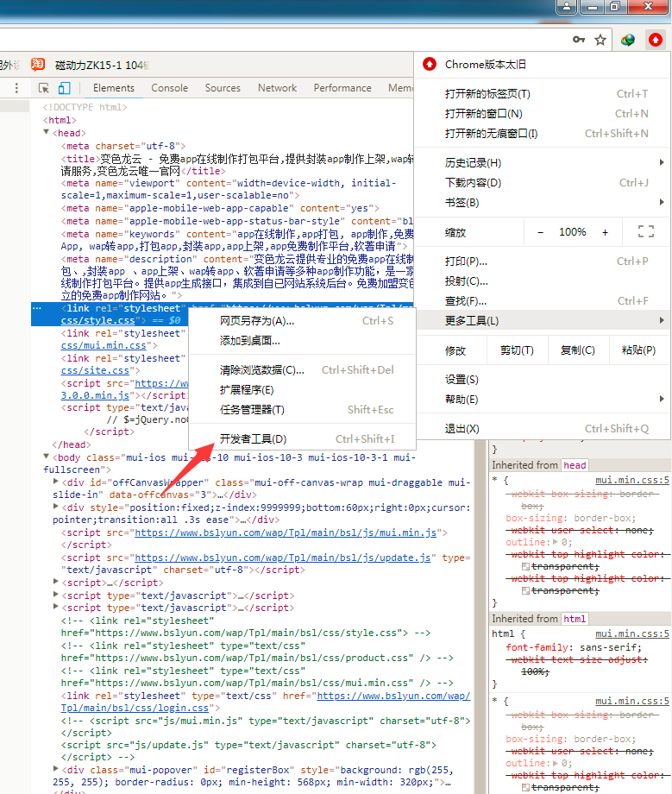This screenshot has width=672, height=794.
Task: Open 下载内容(D) from menu
Action: [543, 182]
